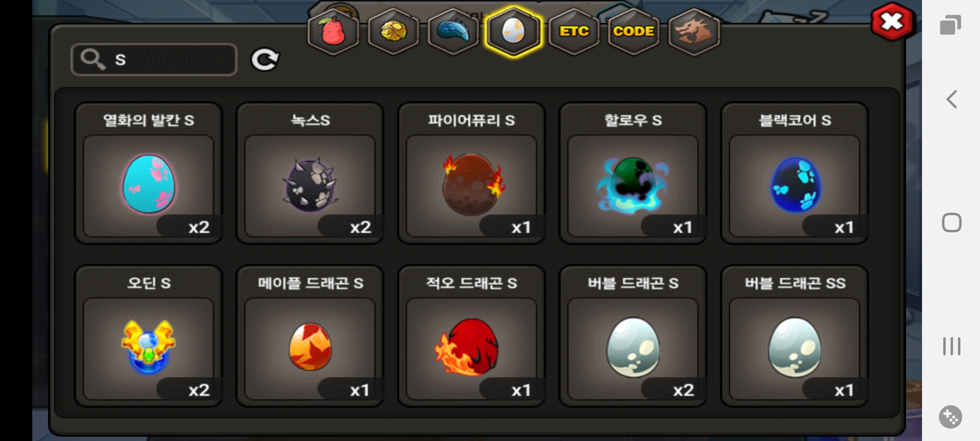Select the spiky 녹스S egg
The height and width of the screenshot is (441, 980).
click(x=310, y=173)
